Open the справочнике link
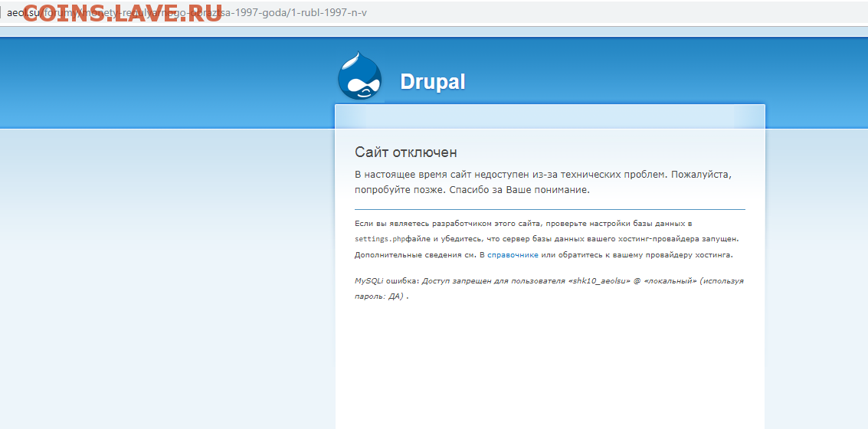868x429 pixels. 513,255
